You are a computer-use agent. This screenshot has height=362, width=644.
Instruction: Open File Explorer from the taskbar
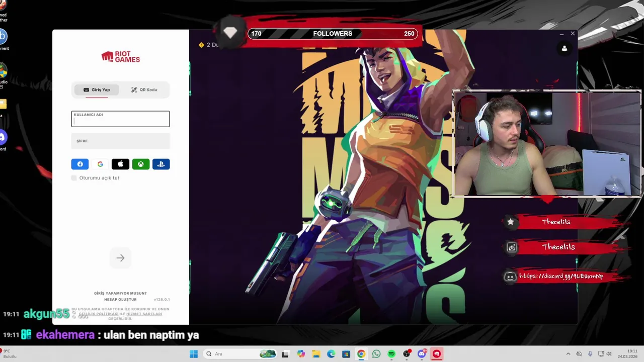(316, 354)
